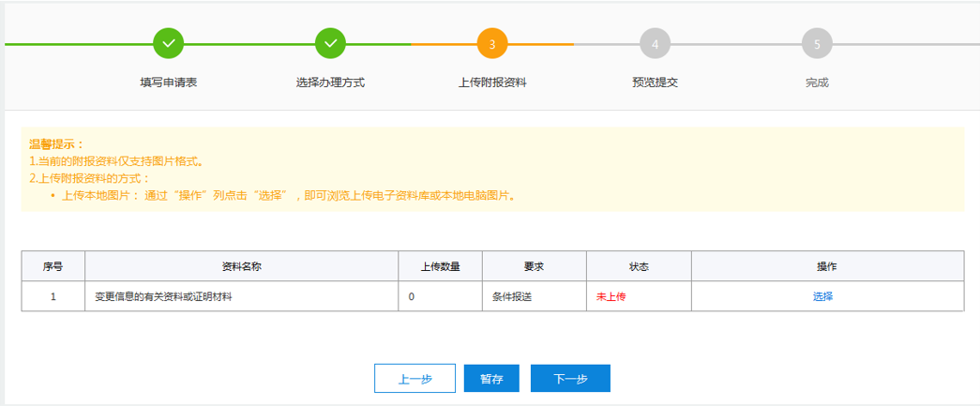Click the 状态 column header
The image size is (980, 406).
pos(639,266)
